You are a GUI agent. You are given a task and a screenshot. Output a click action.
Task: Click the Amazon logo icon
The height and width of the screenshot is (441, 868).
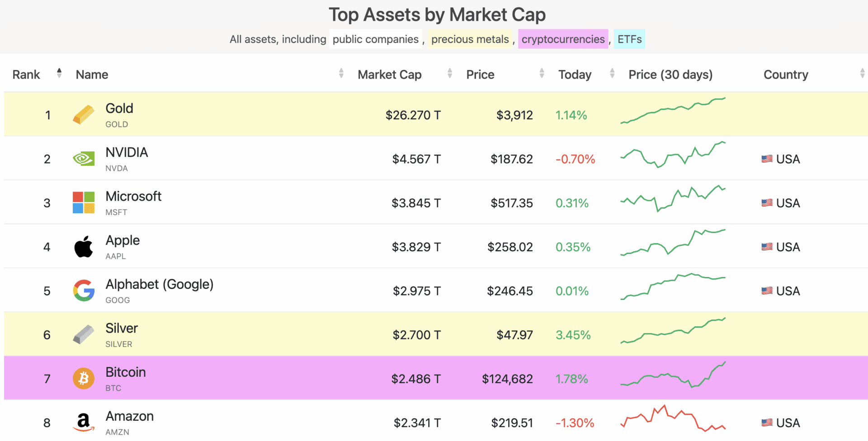click(84, 422)
